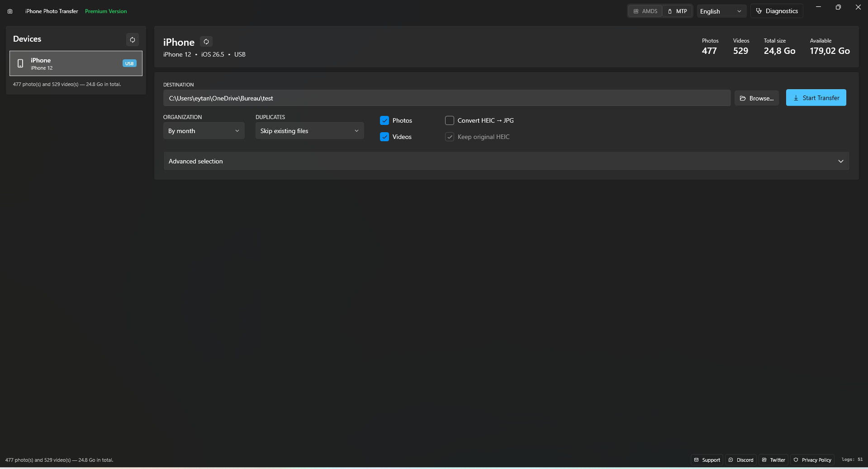Uncheck the Photos checkbox
868x469 pixels.
pyautogui.click(x=384, y=120)
